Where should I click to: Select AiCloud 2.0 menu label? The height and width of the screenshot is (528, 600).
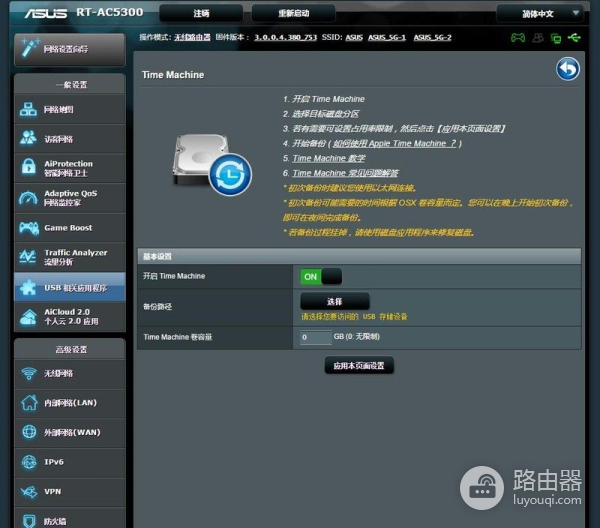(71, 316)
